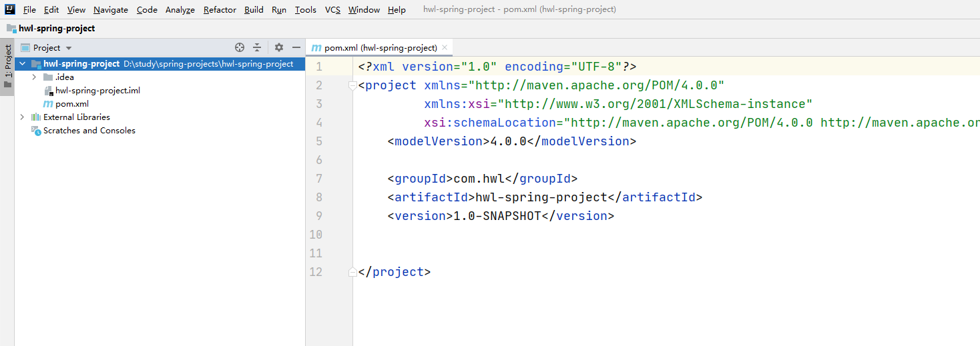This screenshot has width=980, height=346.
Task: Hide the Project panel with minimize icon
Action: pyautogui.click(x=296, y=47)
